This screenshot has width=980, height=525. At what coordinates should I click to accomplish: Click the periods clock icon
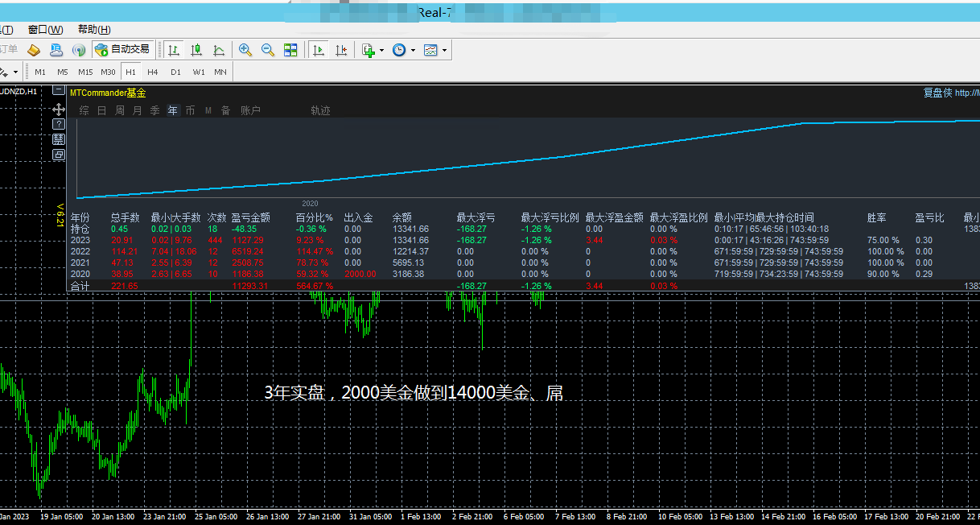pos(399,50)
